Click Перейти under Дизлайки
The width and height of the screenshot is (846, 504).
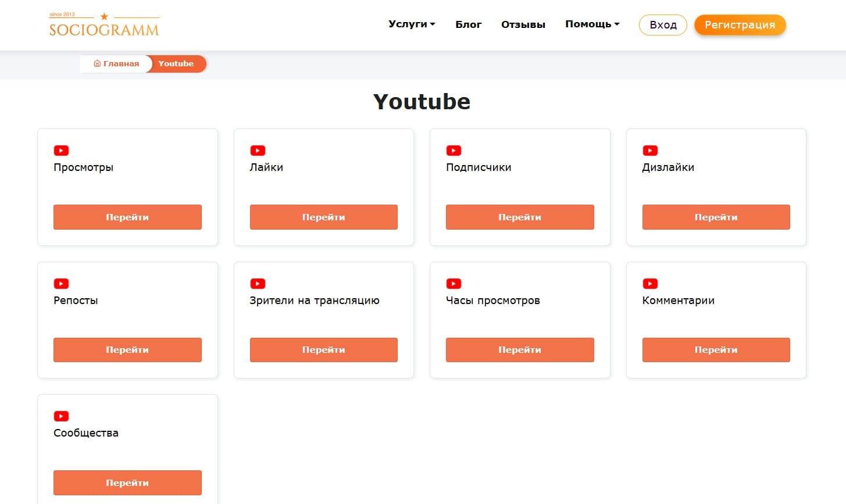point(716,217)
